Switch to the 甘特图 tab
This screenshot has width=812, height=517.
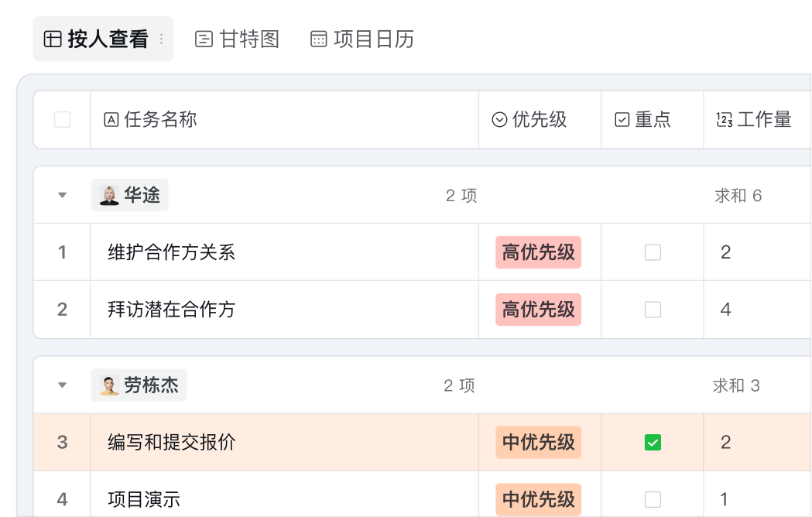click(238, 39)
